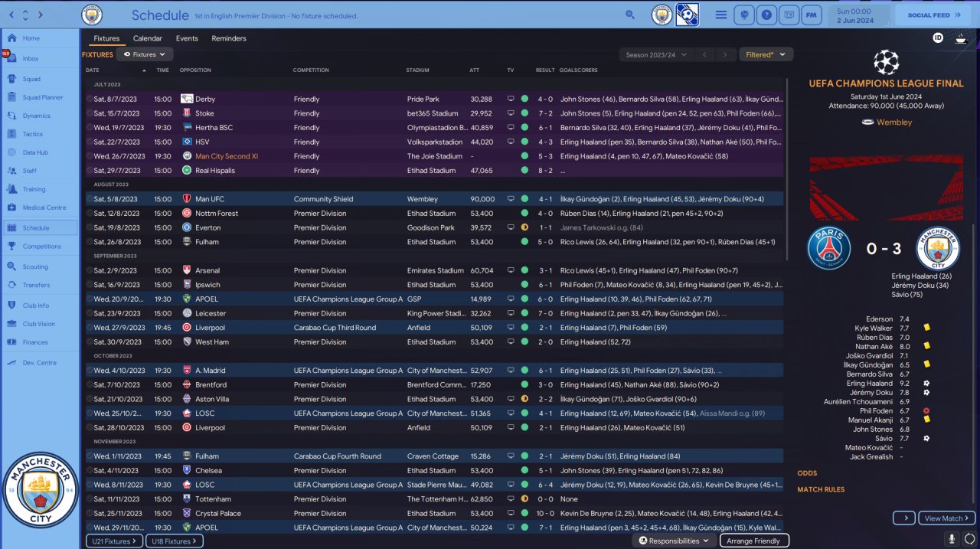Viewport: 980px width, 549px height.
Task: Open Home from the sidebar
Action: (x=40, y=38)
